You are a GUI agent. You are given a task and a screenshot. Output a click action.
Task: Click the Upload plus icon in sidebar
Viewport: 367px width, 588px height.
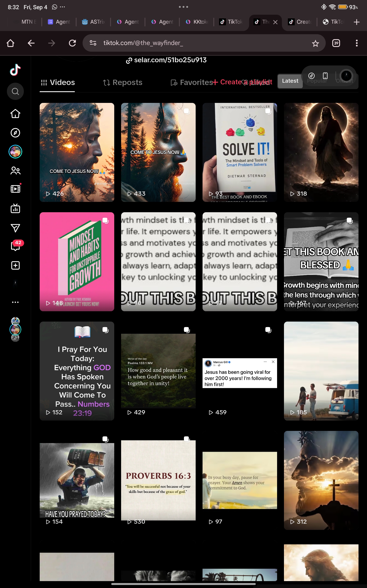(15, 265)
